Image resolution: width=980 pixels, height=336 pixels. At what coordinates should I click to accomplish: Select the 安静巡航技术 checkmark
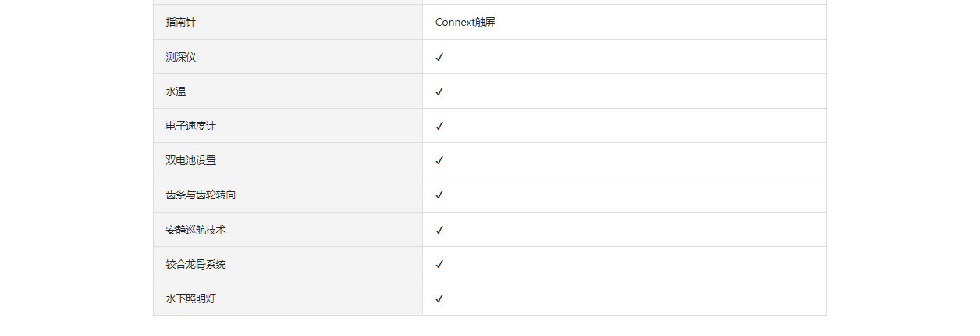click(x=439, y=230)
